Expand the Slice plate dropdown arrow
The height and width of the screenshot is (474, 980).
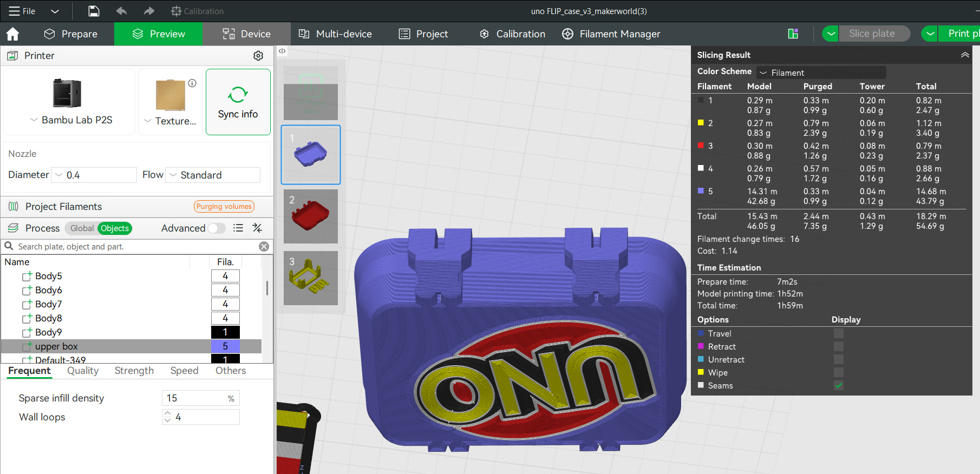[x=831, y=34]
